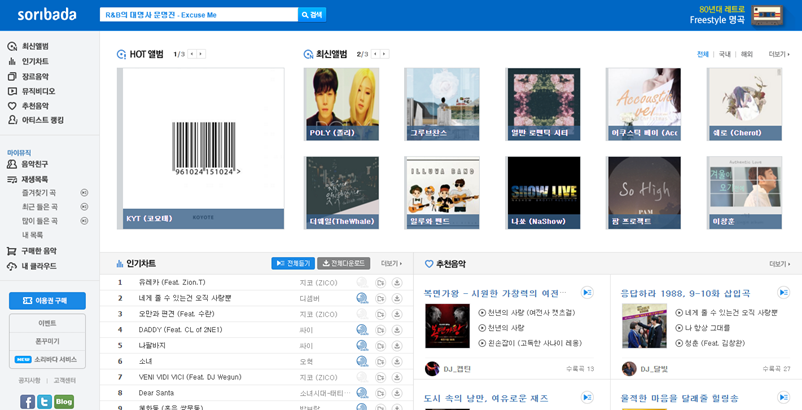Go to previous HOT 앨범 page

pyautogui.click(x=192, y=54)
